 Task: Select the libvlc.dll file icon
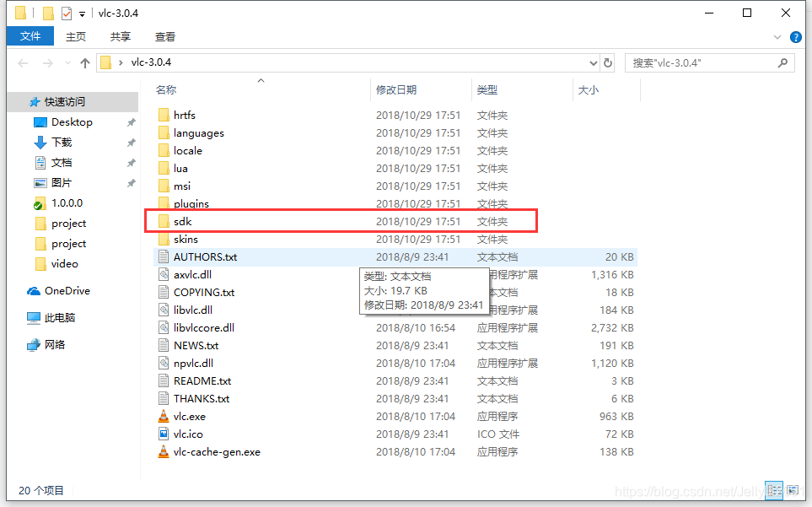pos(164,310)
